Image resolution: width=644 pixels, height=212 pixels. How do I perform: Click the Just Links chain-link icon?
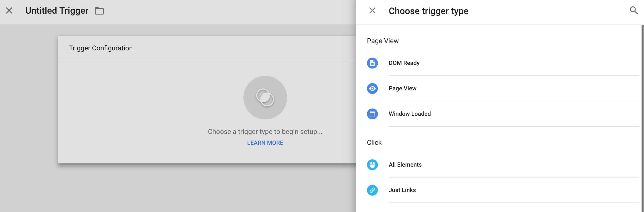pyautogui.click(x=372, y=190)
